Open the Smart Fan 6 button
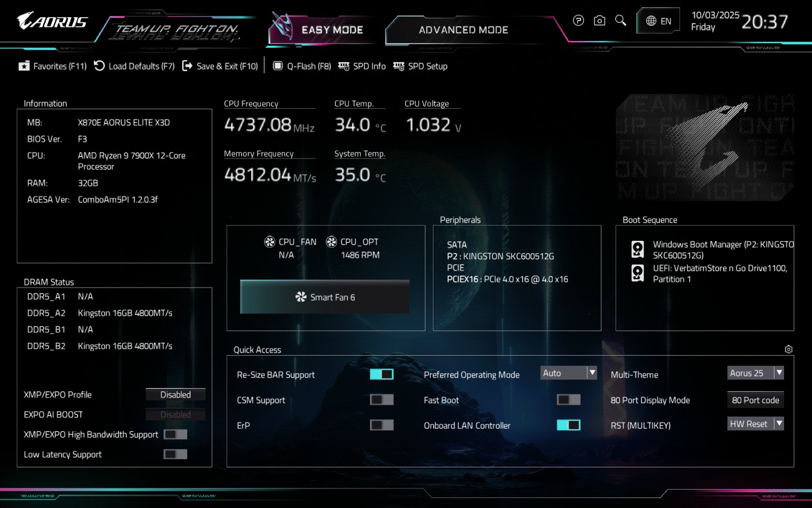The width and height of the screenshot is (812, 508). 325,297
